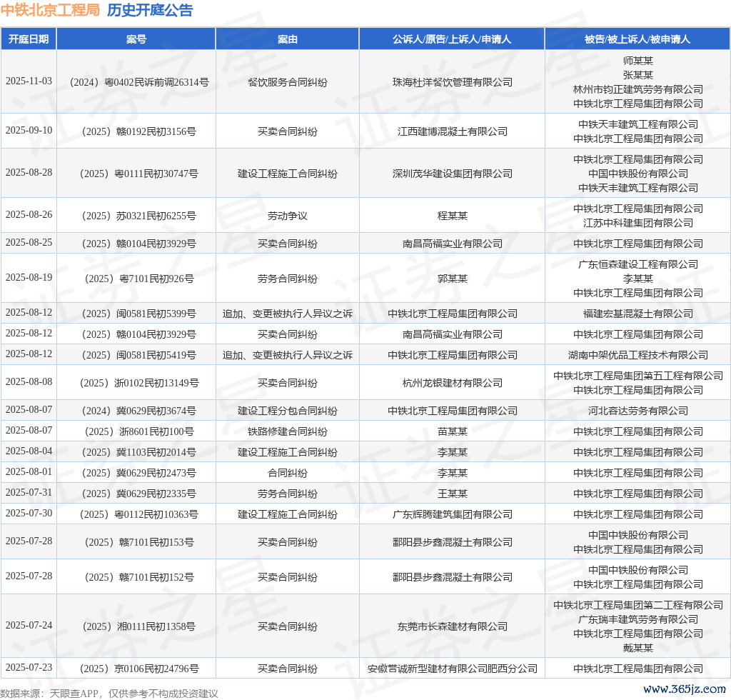Click the 历史开庭公告 heading
This screenshot has height=700, width=731.
(x=150, y=10)
